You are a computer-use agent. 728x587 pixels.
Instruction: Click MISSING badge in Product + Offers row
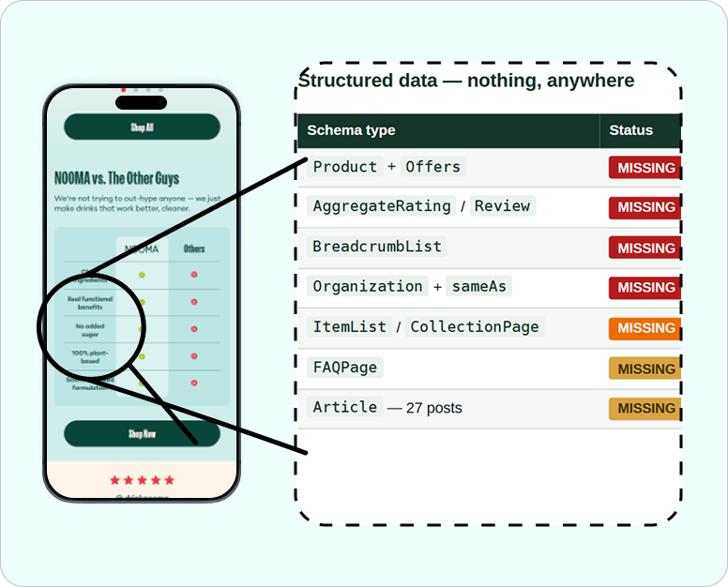tap(645, 168)
